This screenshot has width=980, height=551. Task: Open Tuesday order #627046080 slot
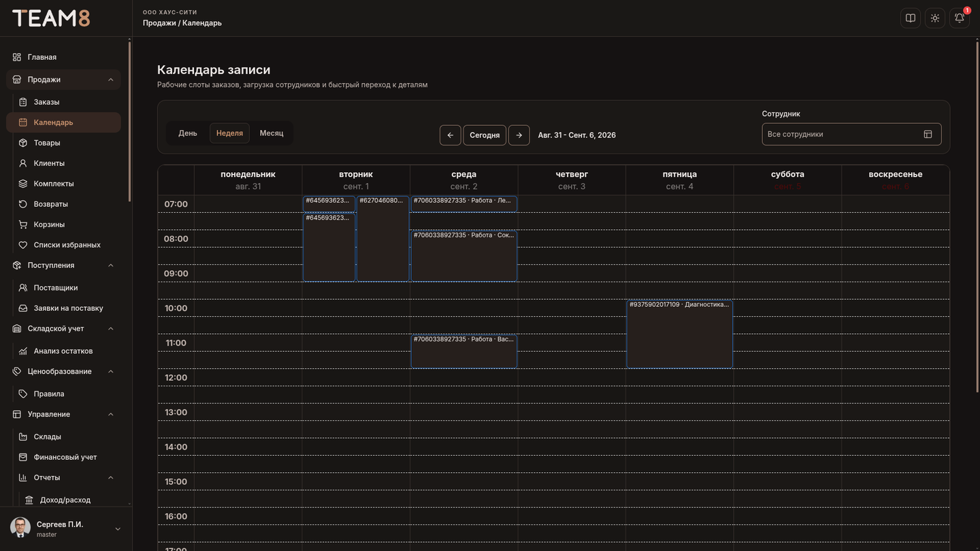[x=383, y=239]
